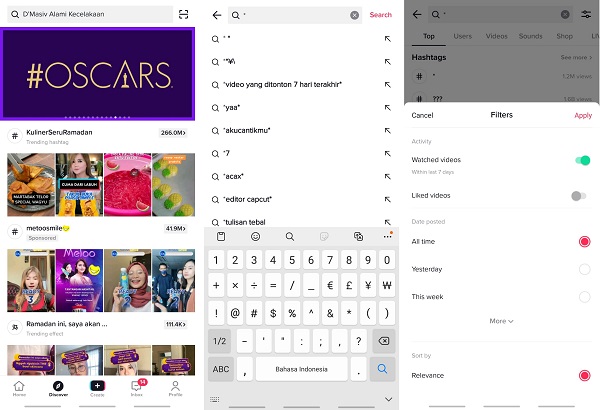
Task: Select Relevance sort option
Action: pyautogui.click(x=584, y=376)
